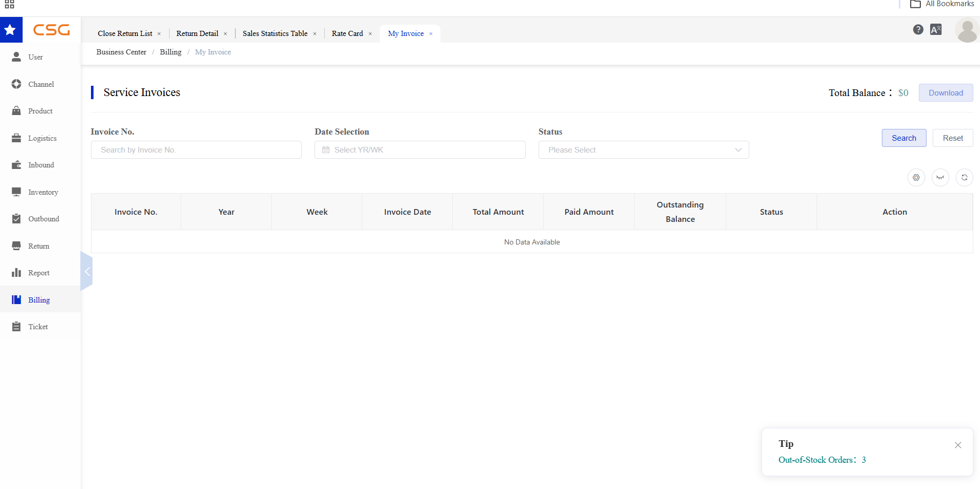This screenshot has height=489, width=980.
Task: Open the Channel sidebar menu
Action: point(40,84)
